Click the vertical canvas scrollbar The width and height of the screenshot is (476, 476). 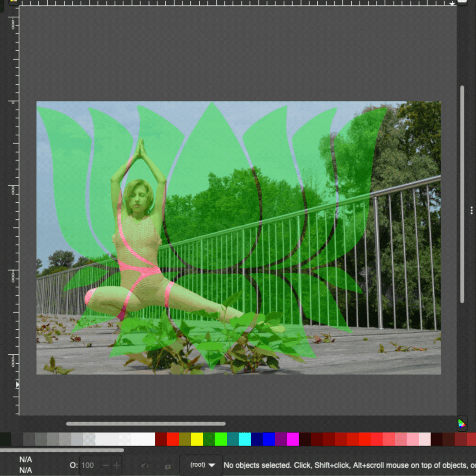pos(462,194)
